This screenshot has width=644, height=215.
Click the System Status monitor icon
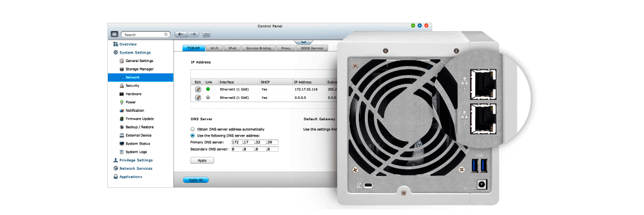click(121, 143)
